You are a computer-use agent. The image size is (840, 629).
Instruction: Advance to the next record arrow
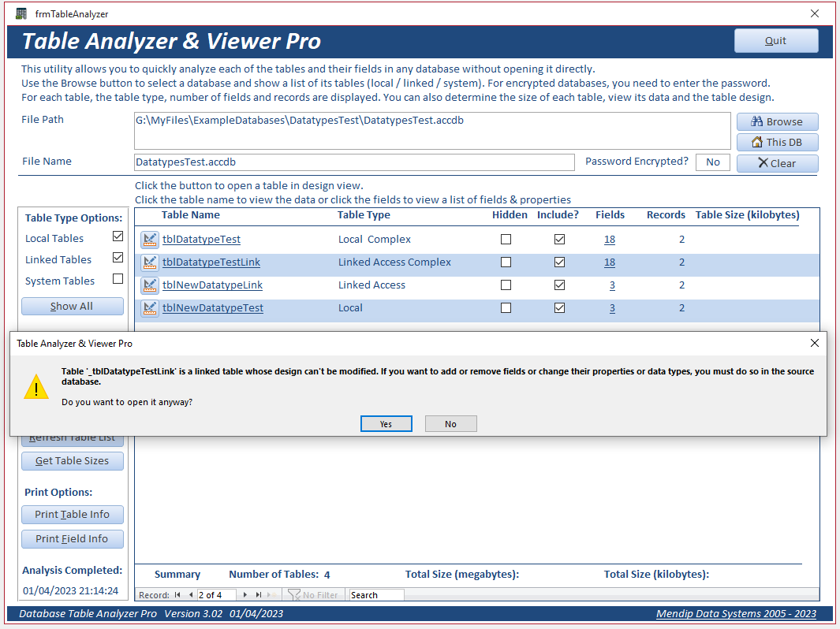[245, 595]
